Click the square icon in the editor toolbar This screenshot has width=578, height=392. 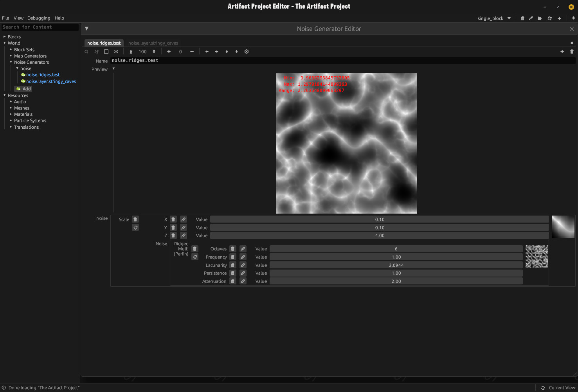coord(106,52)
